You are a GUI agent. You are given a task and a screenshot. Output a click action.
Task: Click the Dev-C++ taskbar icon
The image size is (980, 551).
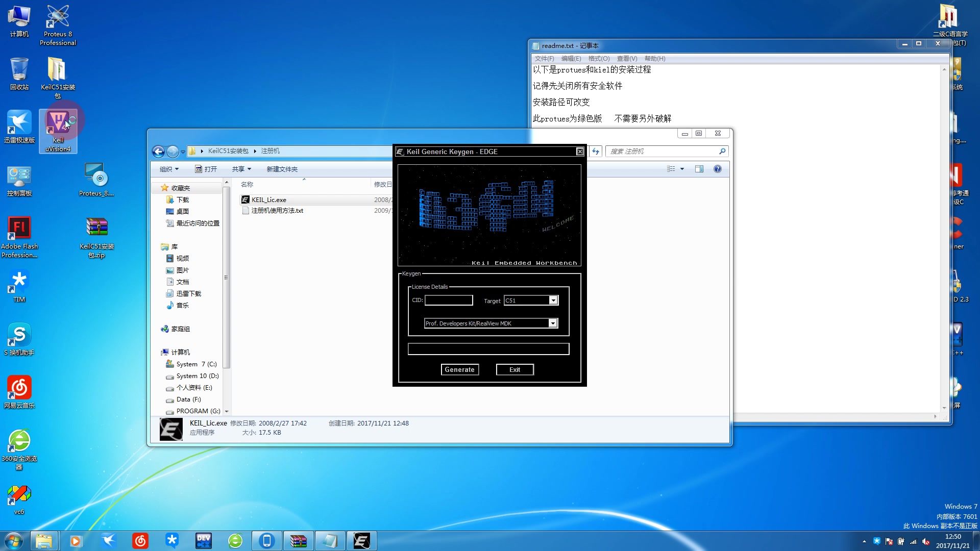(204, 541)
